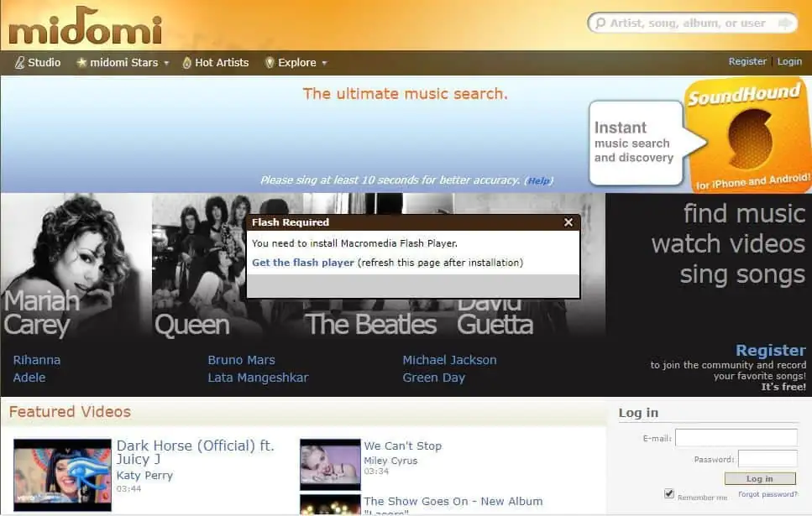This screenshot has height=516, width=812.
Task: Click the midomi logo
Action: pyautogui.click(x=86, y=26)
